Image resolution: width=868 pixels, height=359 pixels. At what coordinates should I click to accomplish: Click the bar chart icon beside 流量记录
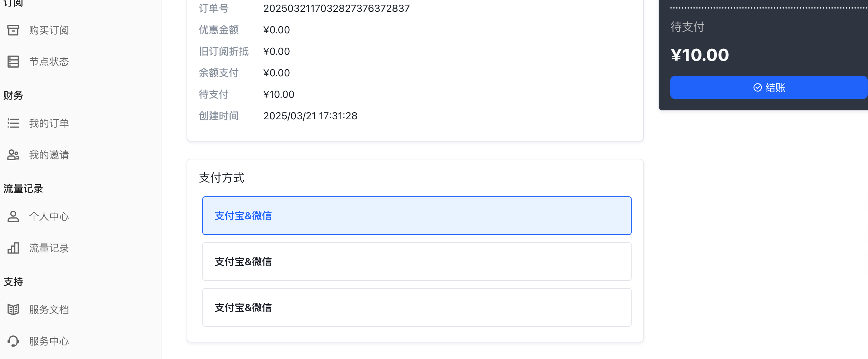coord(13,248)
